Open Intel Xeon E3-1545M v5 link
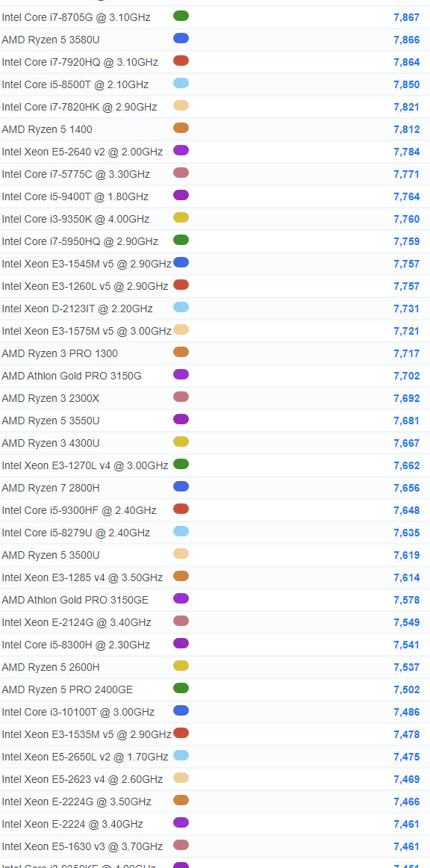This screenshot has height=868, width=430. (x=87, y=264)
